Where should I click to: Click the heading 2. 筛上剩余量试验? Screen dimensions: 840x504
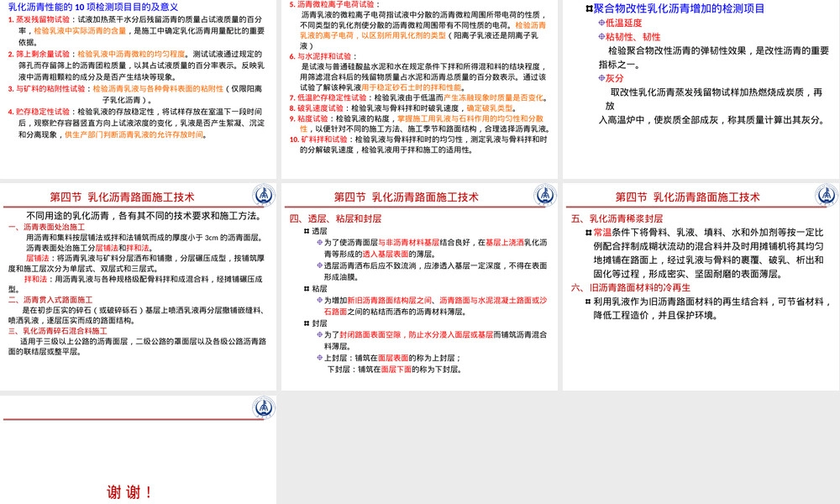pos(39,54)
